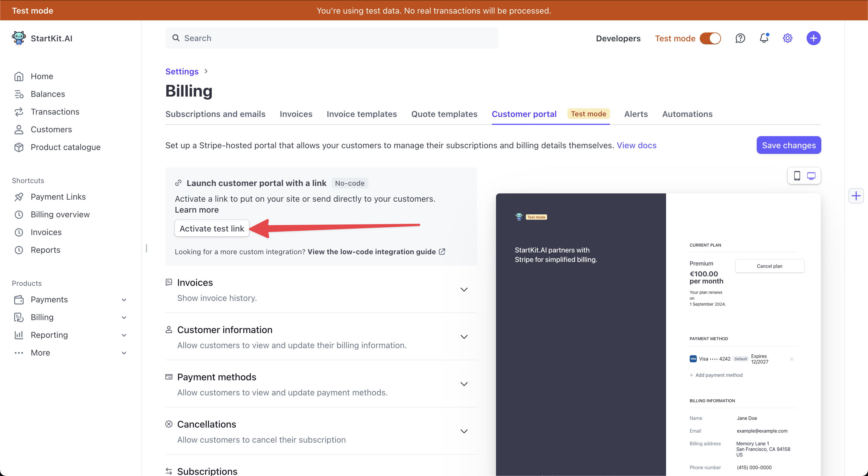The height and width of the screenshot is (476, 868).
Task: Click the Activate test link button
Action: pyautogui.click(x=212, y=228)
